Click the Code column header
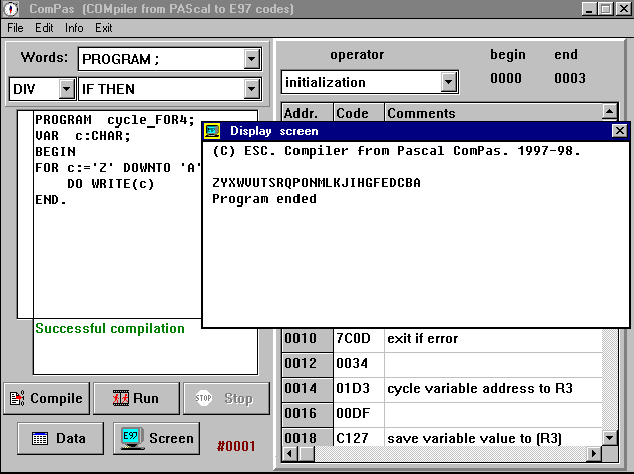This screenshot has width=634, height=474. (359, 112)
